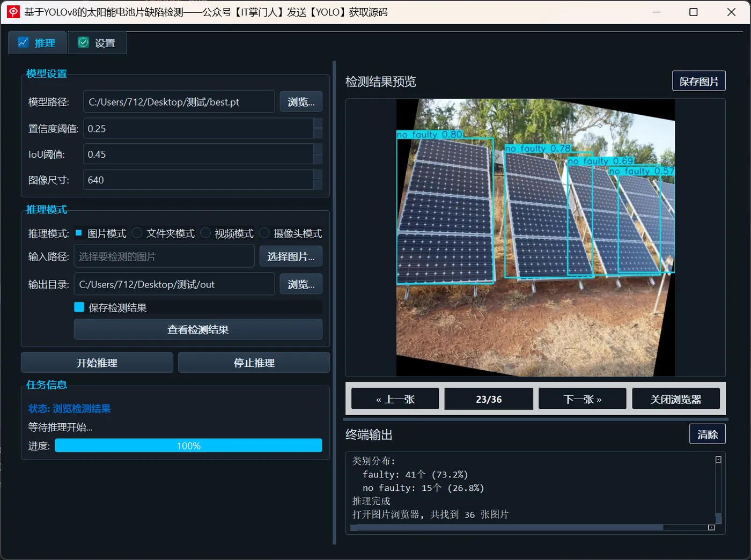The width and height of the screenshot is (751, 560).
Task: Browse for the output directory
Action: (x=301, y=284)
